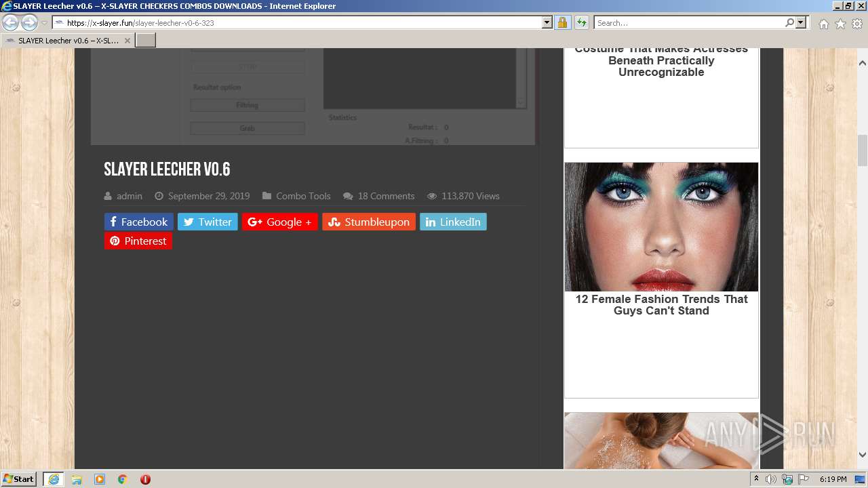Image resolution: width=868 pixels, height=488 pixels.
Task: Open the media player taskbar icon
Action: (100, 479)
